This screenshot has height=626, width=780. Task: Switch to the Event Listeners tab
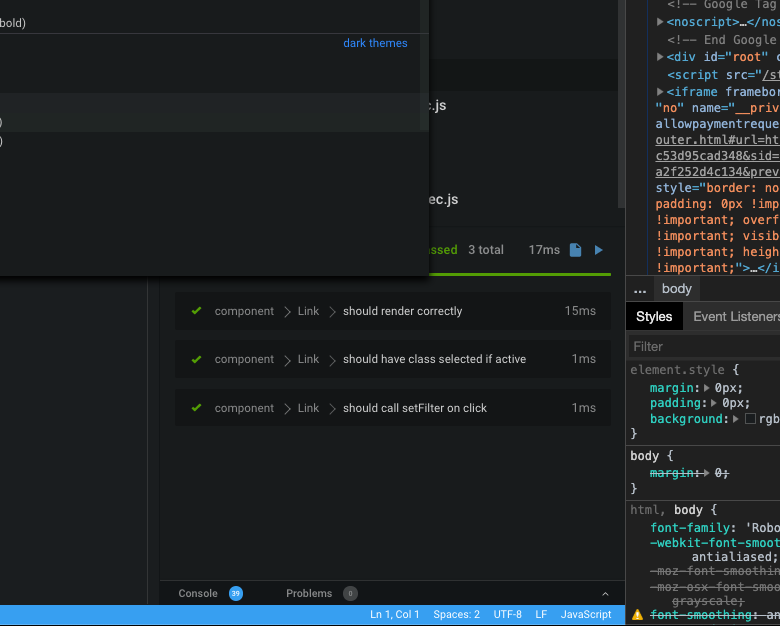tap(736, 316)
